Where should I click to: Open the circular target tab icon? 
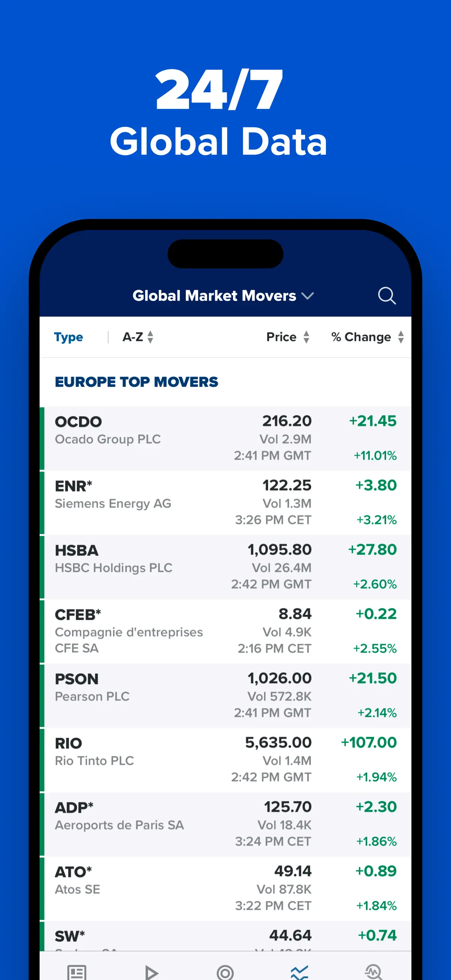click(x=225, y=972)
